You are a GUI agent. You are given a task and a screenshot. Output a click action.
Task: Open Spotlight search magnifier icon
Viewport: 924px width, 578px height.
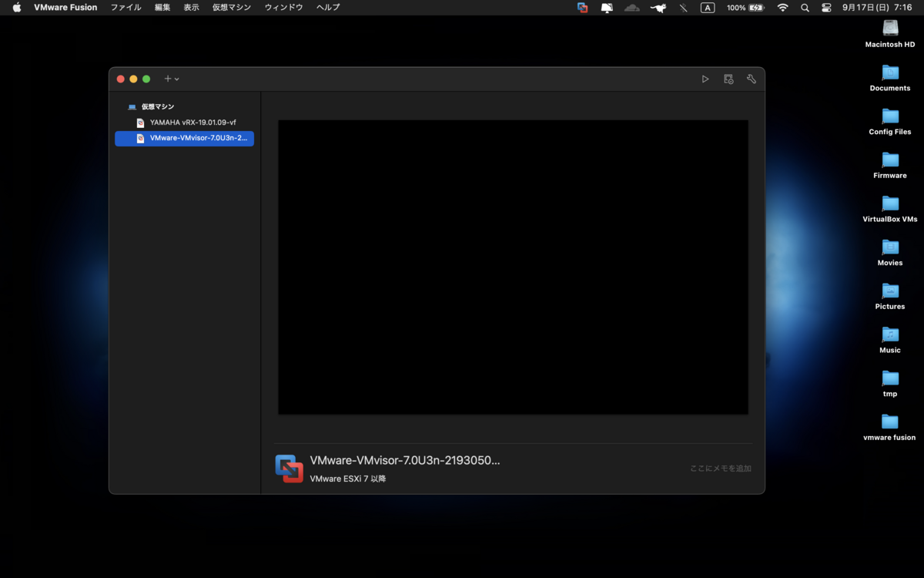(805, 8)
